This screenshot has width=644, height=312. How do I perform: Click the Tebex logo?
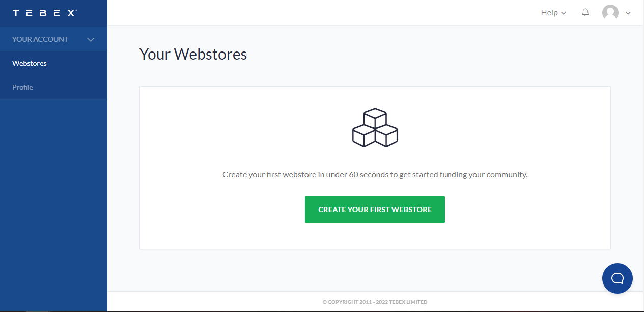pyautogui.click(x=45, y=13)
